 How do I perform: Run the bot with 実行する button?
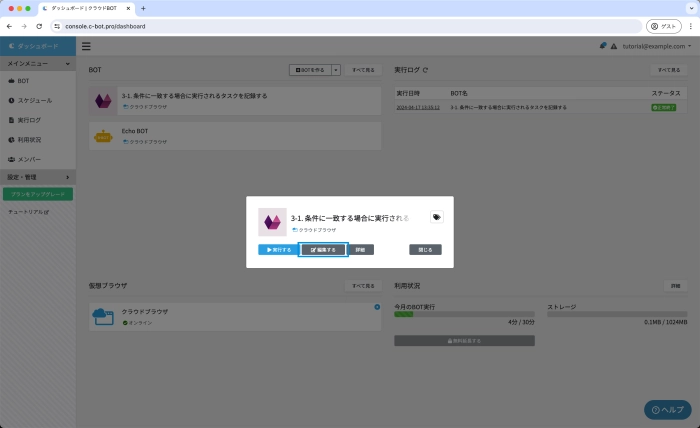pyautogui.click(x=278, y=249)
